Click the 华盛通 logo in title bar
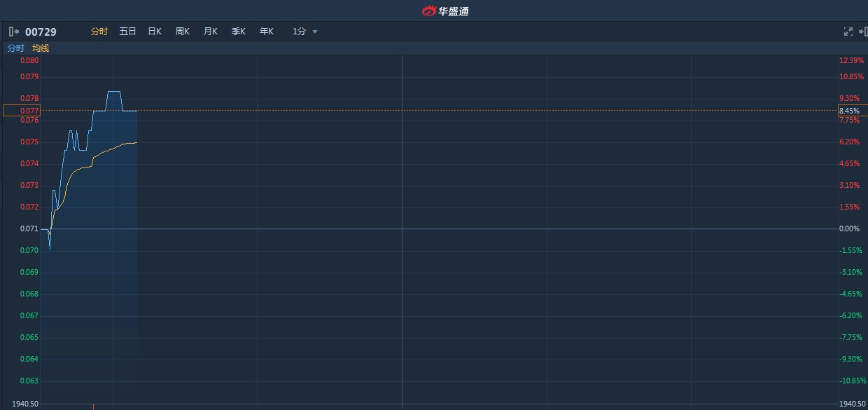The image size is (868, 410). point(445,11)
